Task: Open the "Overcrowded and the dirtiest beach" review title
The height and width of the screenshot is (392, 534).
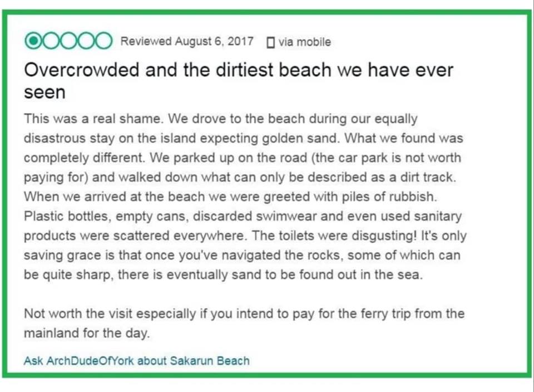Action: [x=239, y=71]
